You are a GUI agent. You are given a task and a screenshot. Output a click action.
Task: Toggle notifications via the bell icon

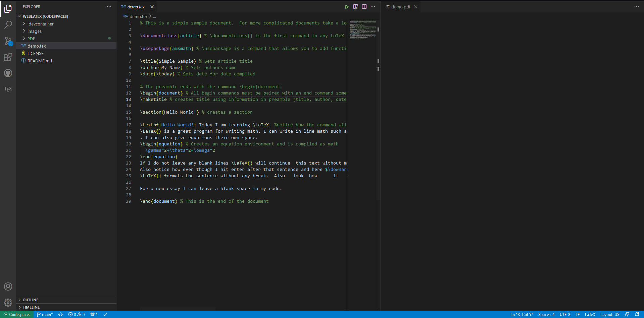[x=639, y=314]
